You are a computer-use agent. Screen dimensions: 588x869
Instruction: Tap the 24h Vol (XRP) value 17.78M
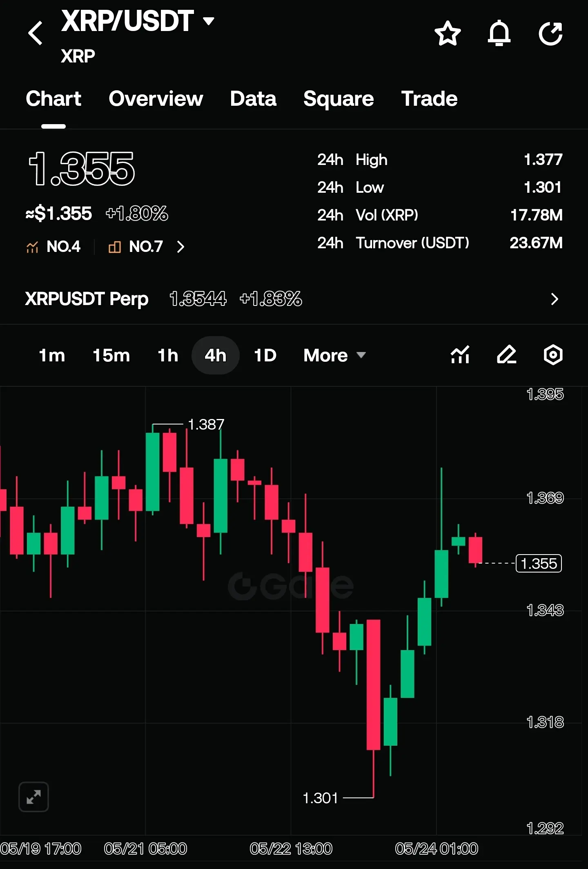[x=536, y=215]
